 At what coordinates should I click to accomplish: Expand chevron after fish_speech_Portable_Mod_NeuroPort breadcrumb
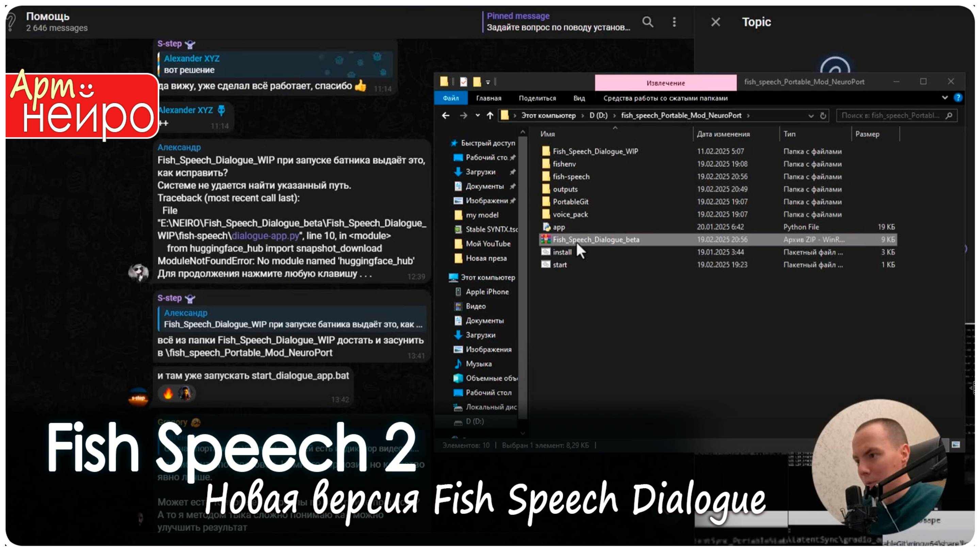point(748,115)
